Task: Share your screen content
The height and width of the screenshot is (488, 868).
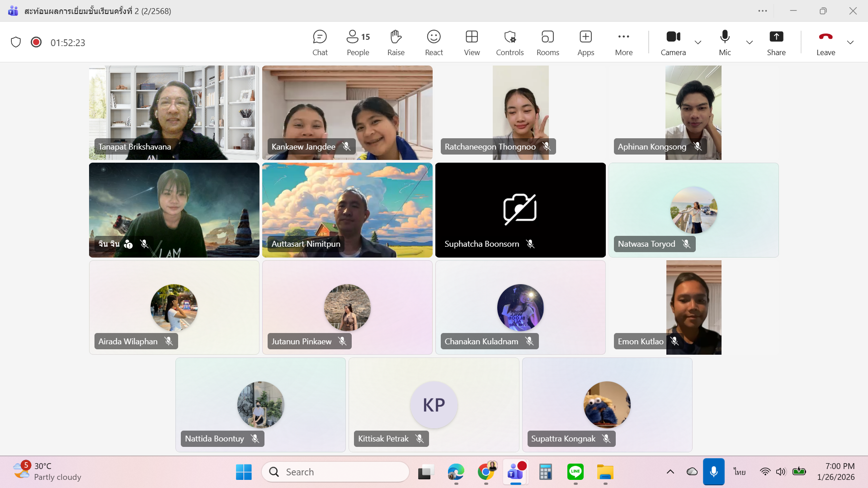Action: pyautogui.click(x=776, y=42)
